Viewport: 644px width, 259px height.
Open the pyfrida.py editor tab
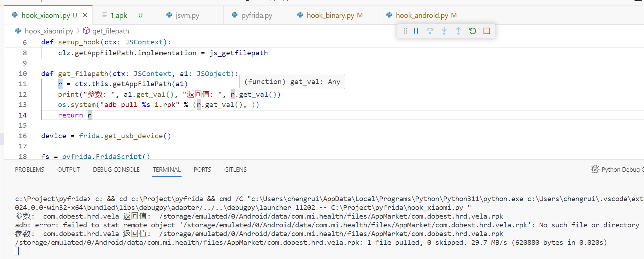pos(257,15)
